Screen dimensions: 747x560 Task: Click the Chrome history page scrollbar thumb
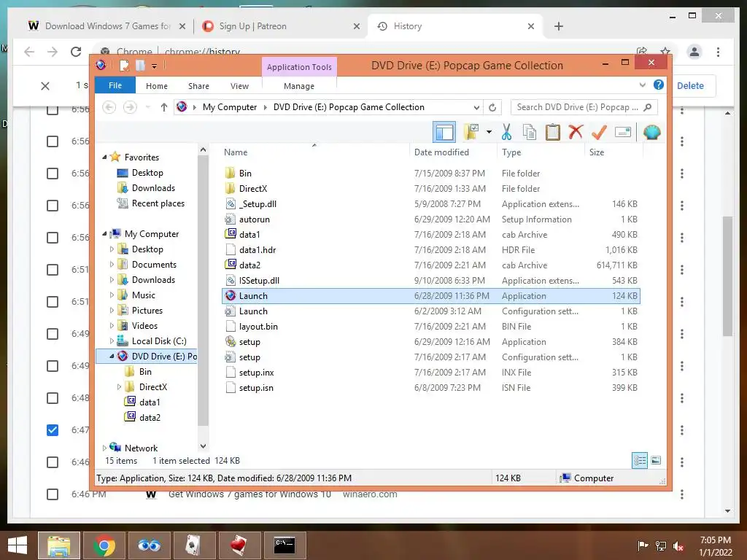coord(727,276)
